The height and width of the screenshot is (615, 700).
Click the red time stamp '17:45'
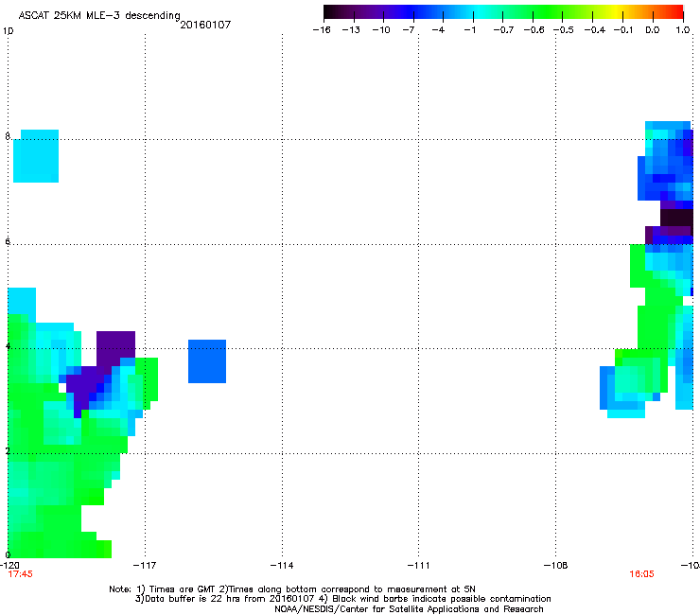(x=20, y=574)
